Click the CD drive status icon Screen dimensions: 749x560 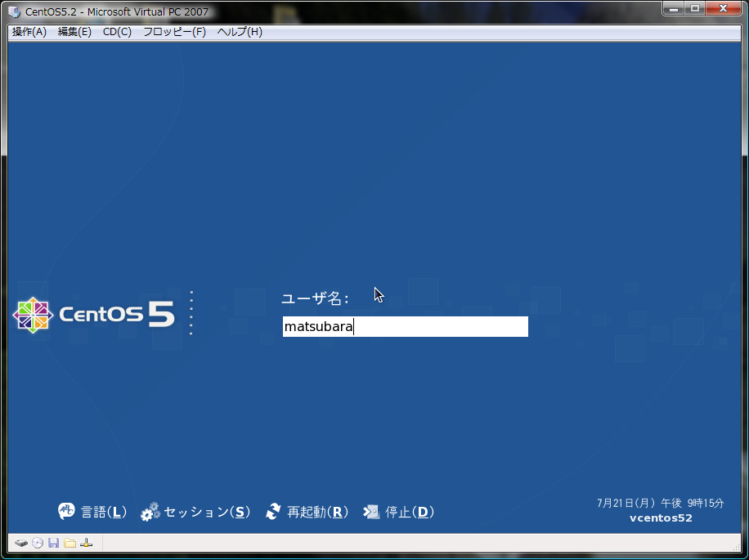pos(38,543)
